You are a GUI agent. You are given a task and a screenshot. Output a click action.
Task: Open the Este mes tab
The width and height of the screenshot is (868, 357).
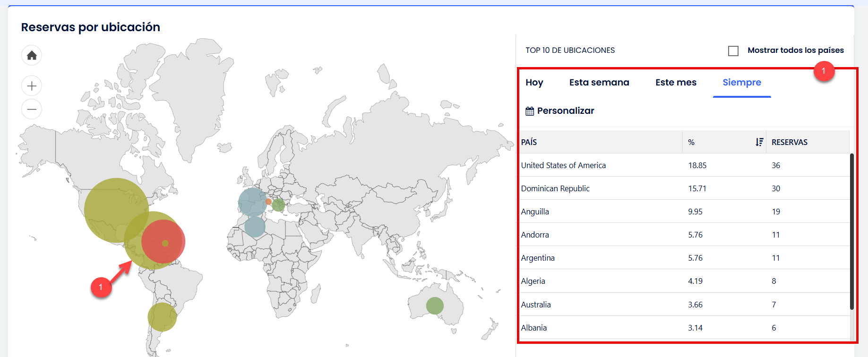point(676,83)
